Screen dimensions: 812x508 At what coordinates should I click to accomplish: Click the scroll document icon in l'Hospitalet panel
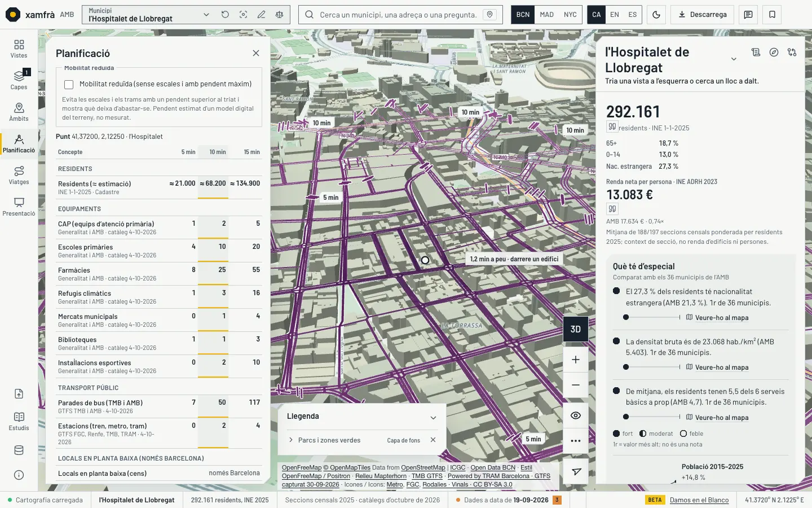click(756, 52)
